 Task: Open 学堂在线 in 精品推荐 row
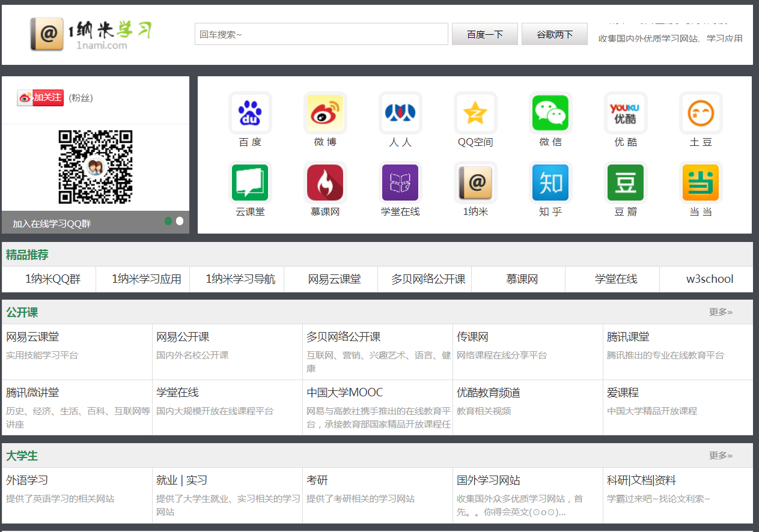pos(616,279)
